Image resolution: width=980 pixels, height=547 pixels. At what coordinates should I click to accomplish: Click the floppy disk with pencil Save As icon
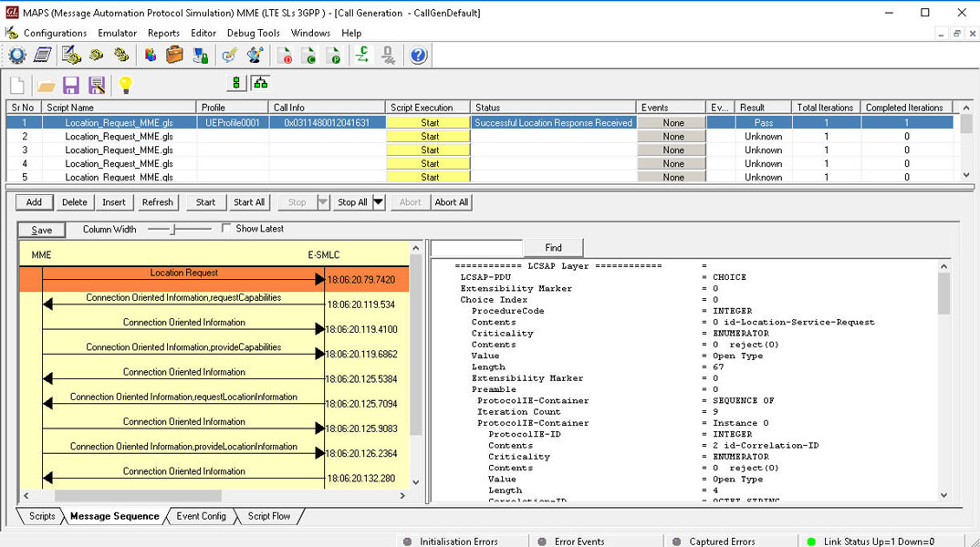[96, 85]
